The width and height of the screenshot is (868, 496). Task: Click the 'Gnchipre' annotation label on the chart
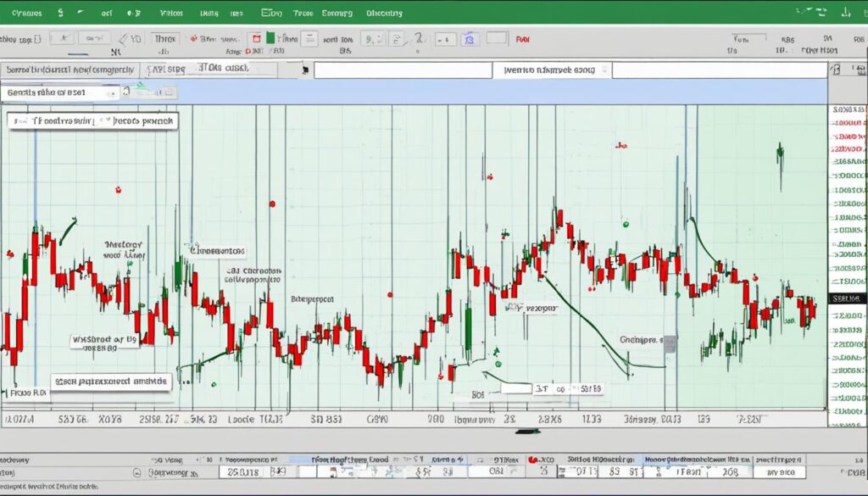click(641, 340)
